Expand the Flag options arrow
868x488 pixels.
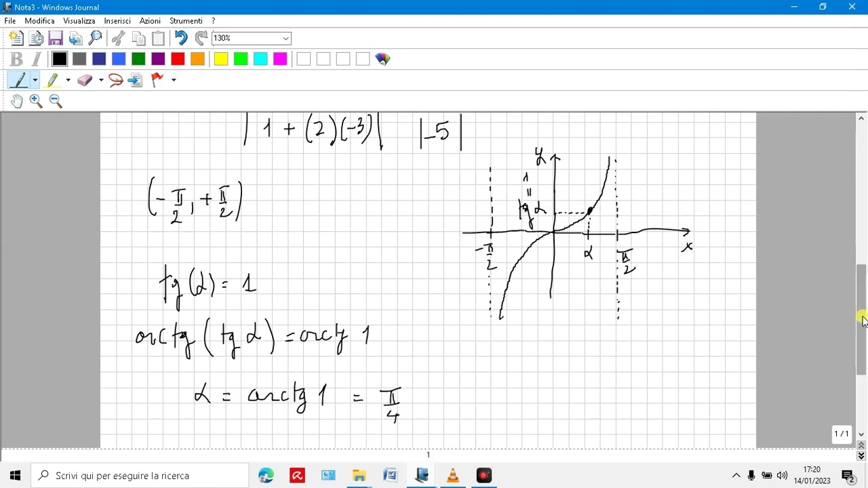174,80
